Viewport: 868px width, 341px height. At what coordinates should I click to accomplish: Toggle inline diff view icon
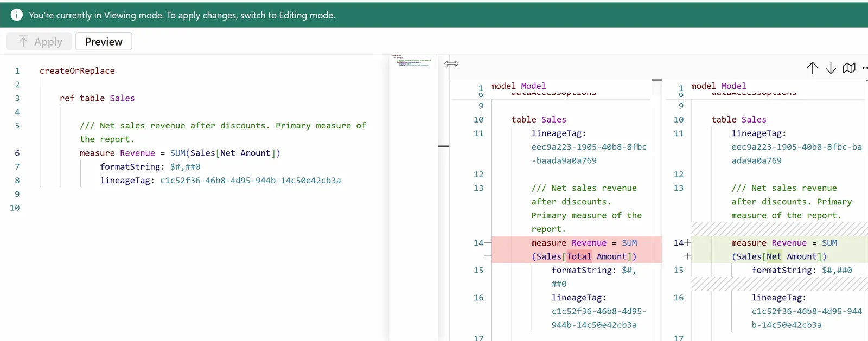point(849,68)
